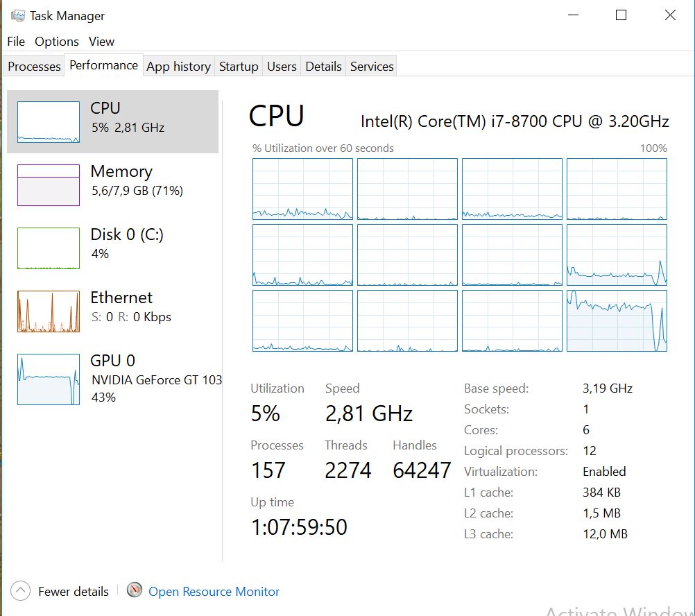Switch to the Processes tab
695x616 pixels.
[x=34, y=67]
